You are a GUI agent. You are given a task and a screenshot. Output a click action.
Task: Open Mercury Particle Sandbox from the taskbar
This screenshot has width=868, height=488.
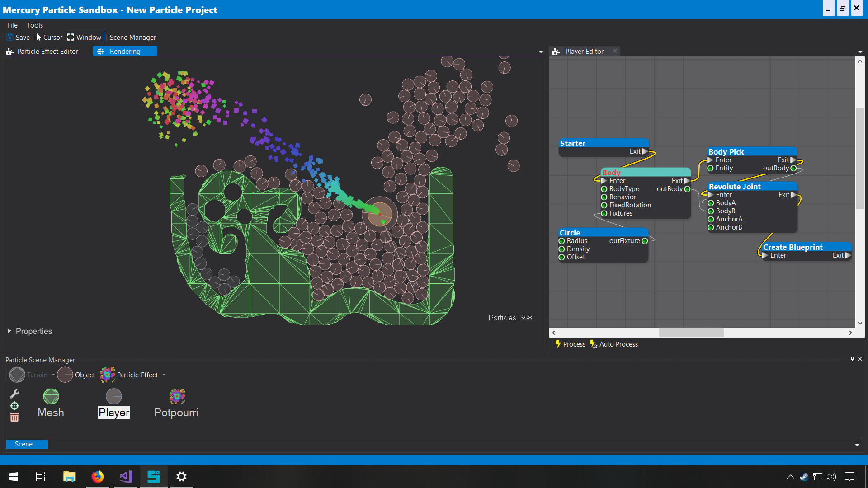click(154, 476)
